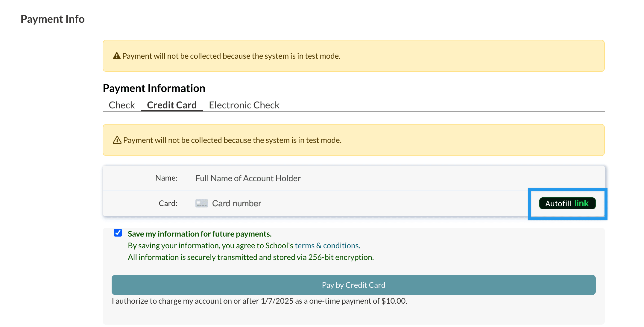Select the Credit Card tab
The width and height of the screenshot is (644, 327).
(x=171, y=105)
